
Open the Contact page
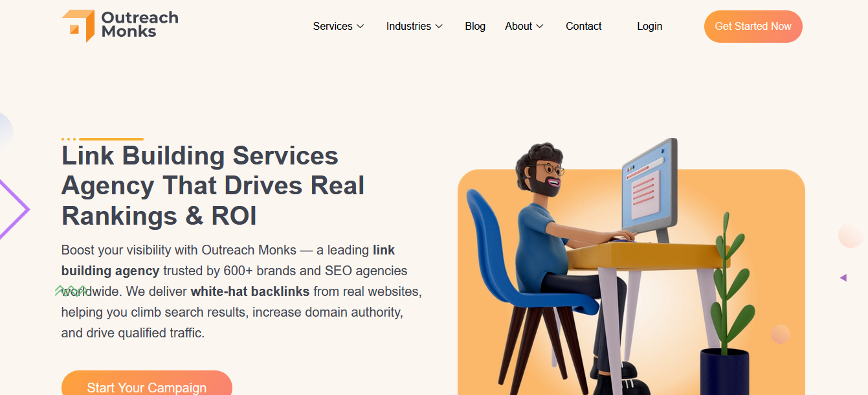[x=584, y=27]
